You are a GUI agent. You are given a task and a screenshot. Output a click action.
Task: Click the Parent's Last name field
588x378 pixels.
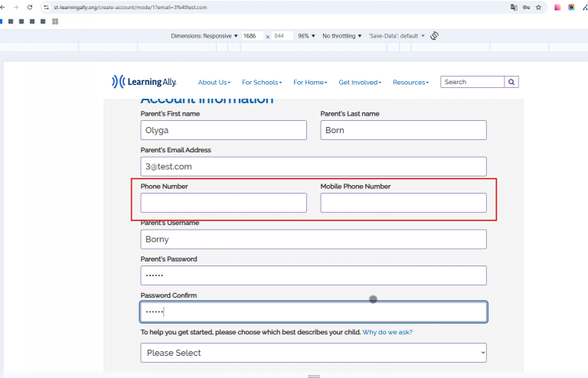point(403,130)
